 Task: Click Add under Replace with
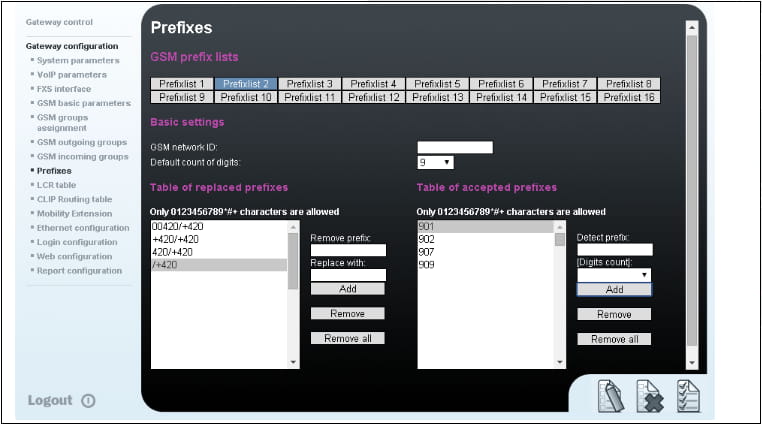point(347,289)
